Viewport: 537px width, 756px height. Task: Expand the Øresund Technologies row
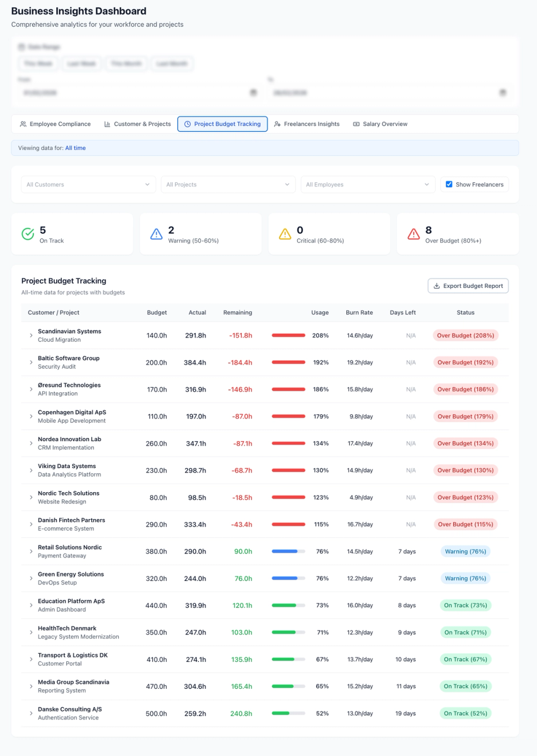31,390
